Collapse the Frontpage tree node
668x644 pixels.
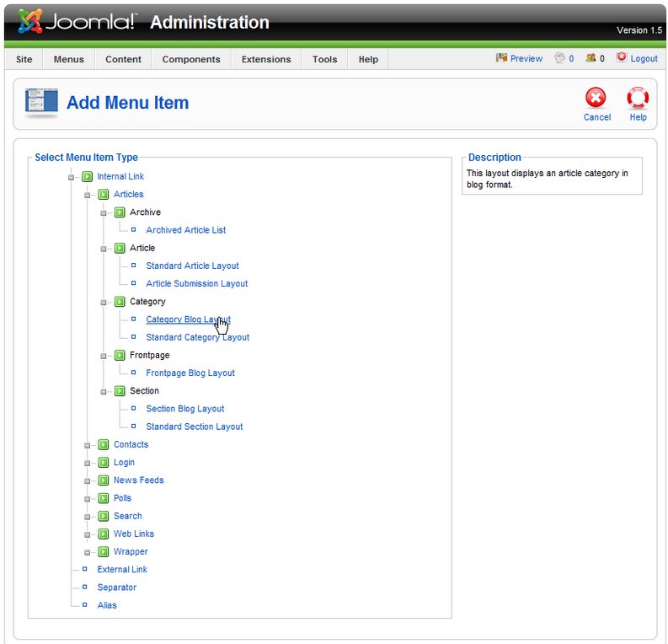tap(104, 356)
